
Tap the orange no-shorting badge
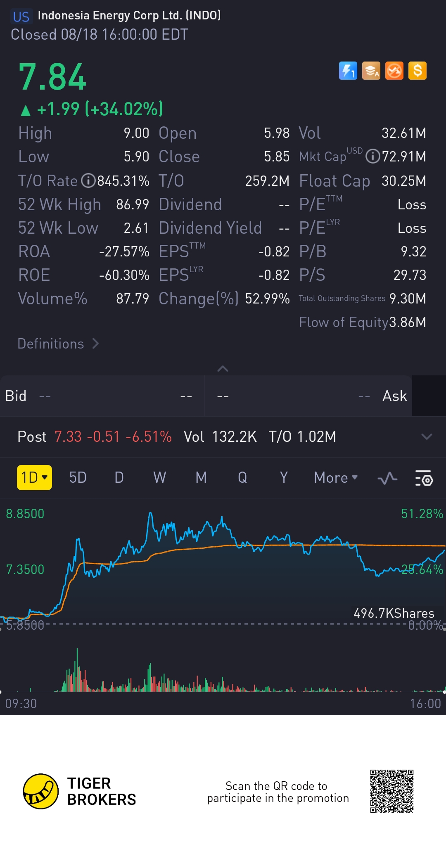click(394, 71)
